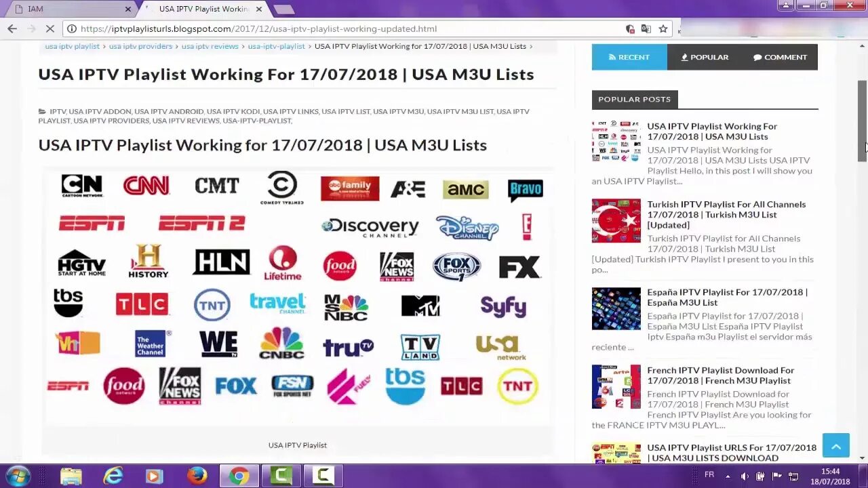Click the FR language indicator in the tray

point(709,474)
